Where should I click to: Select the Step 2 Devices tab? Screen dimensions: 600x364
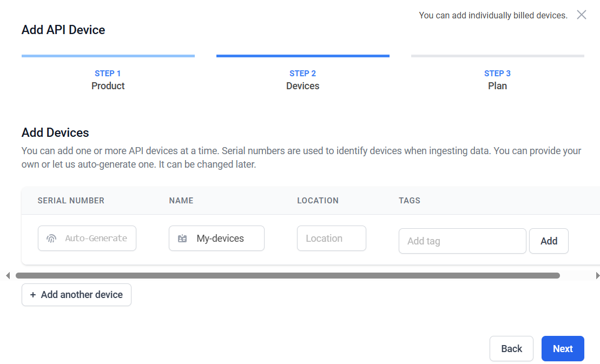[x=302, y=80]
